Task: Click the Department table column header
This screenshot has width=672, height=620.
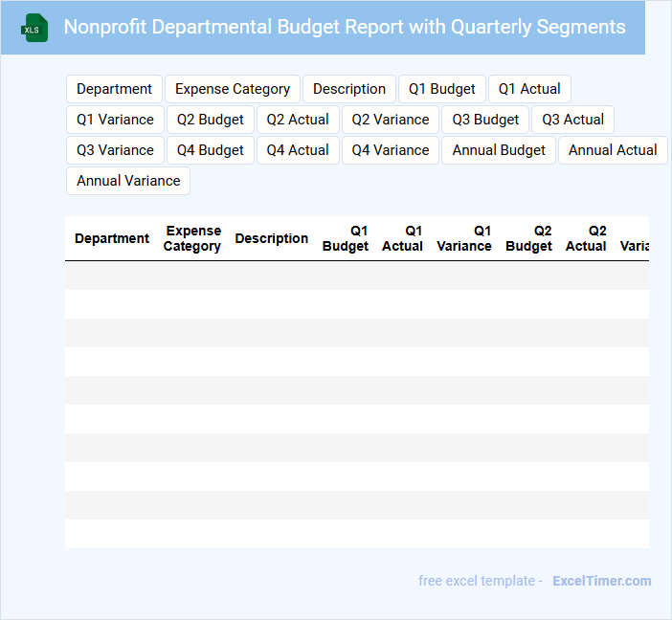Action: tap(112, 238)
